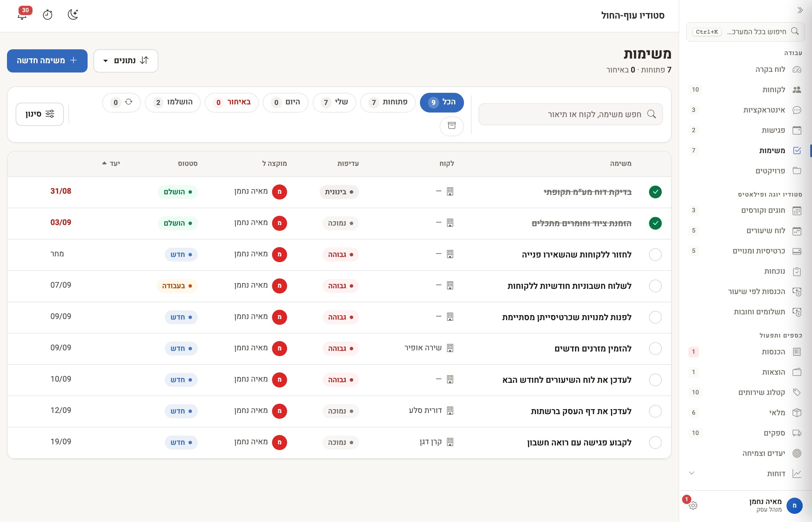Open priority badge בינונית in first row
Screen dimensions: 812x522
tap(339, 192)
